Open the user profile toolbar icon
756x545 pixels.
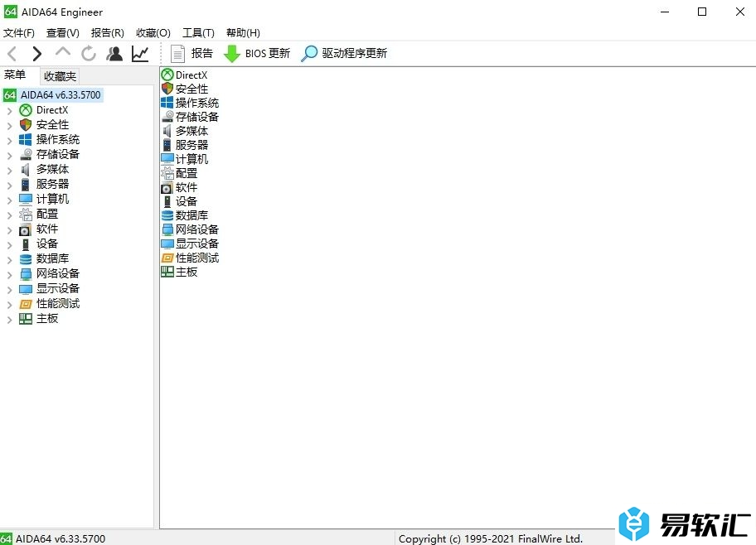tap(114, 54)
